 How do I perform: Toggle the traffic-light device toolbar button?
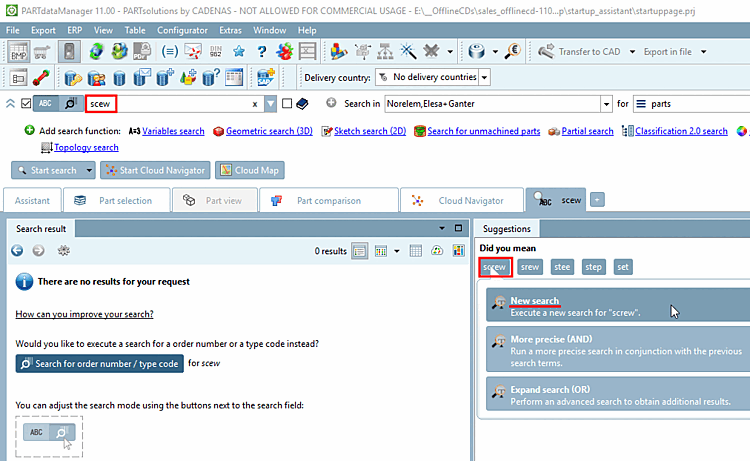(69, 51)
